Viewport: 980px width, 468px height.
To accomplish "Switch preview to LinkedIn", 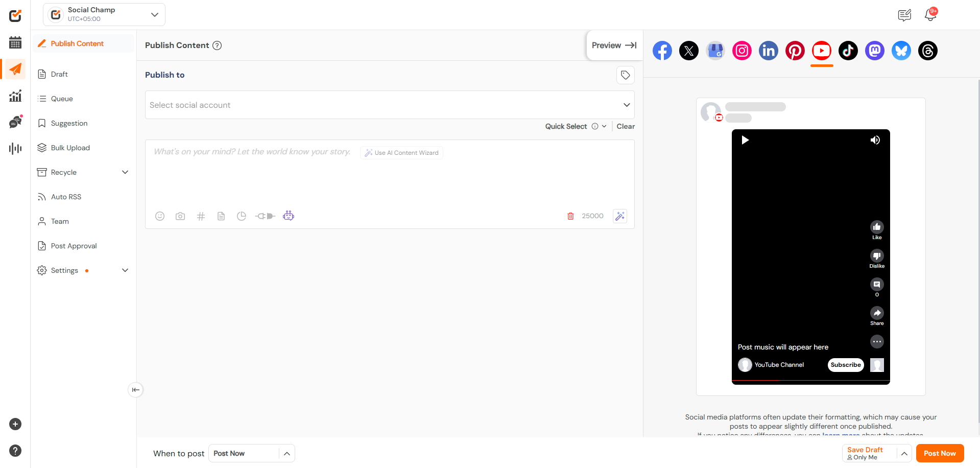I will 769,51.
